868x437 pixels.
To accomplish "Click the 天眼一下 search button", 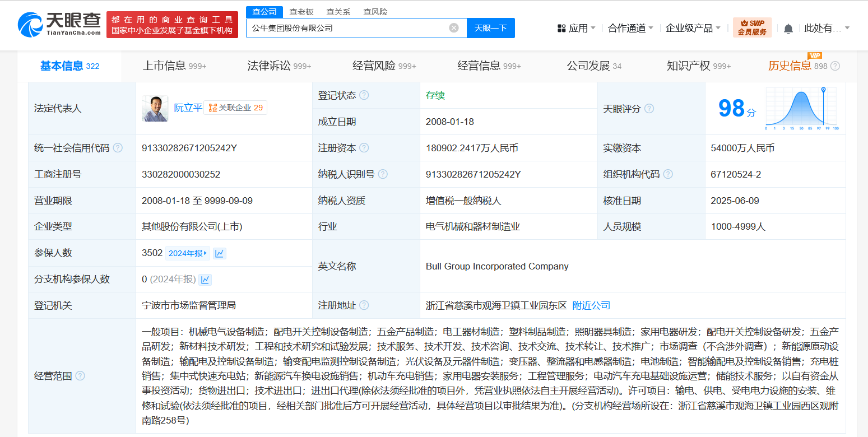I will pos(490,28).
